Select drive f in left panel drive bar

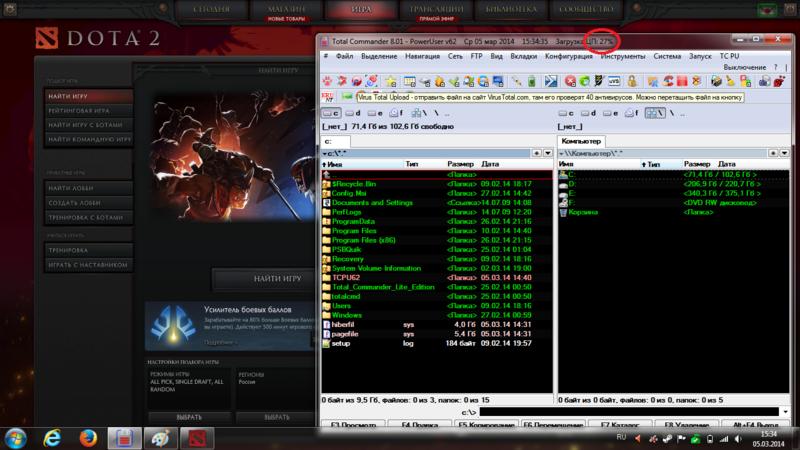pos(396,113)
